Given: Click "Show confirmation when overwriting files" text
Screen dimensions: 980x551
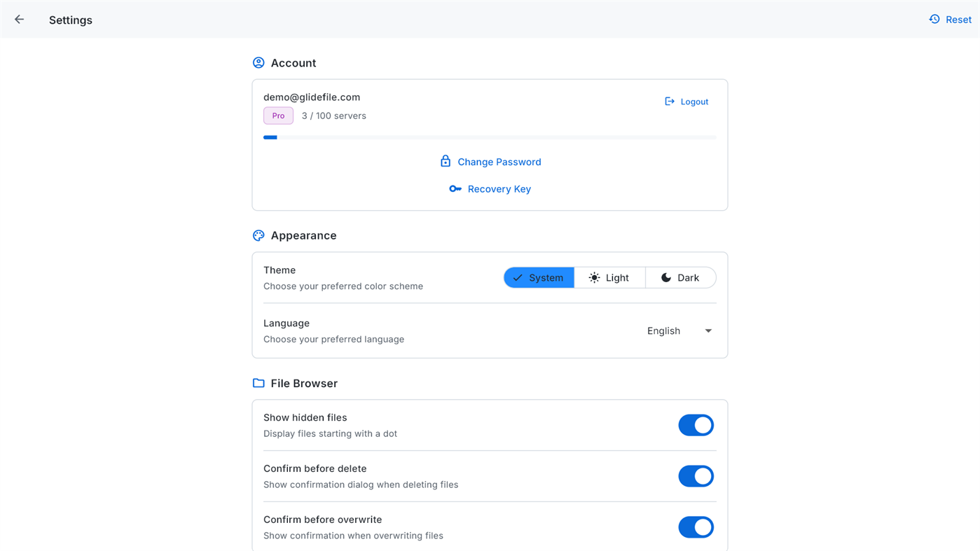Looking at the screenshot, I should coord(353,536).
